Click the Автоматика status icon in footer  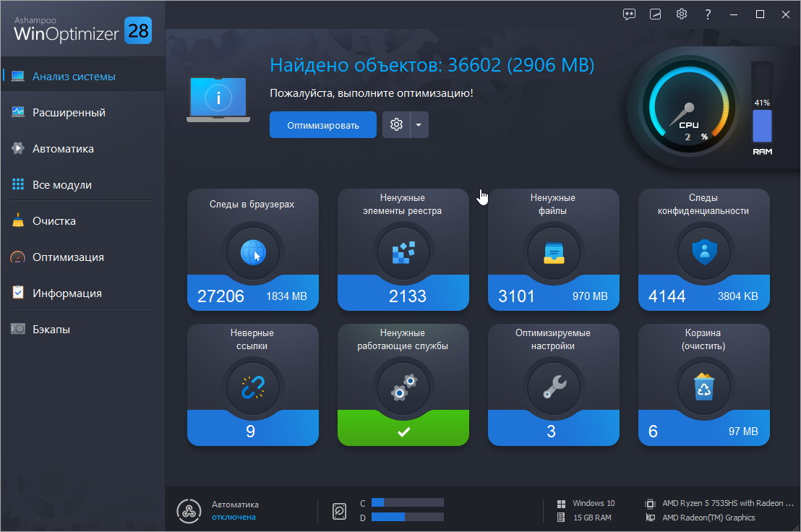click(189, 510)
